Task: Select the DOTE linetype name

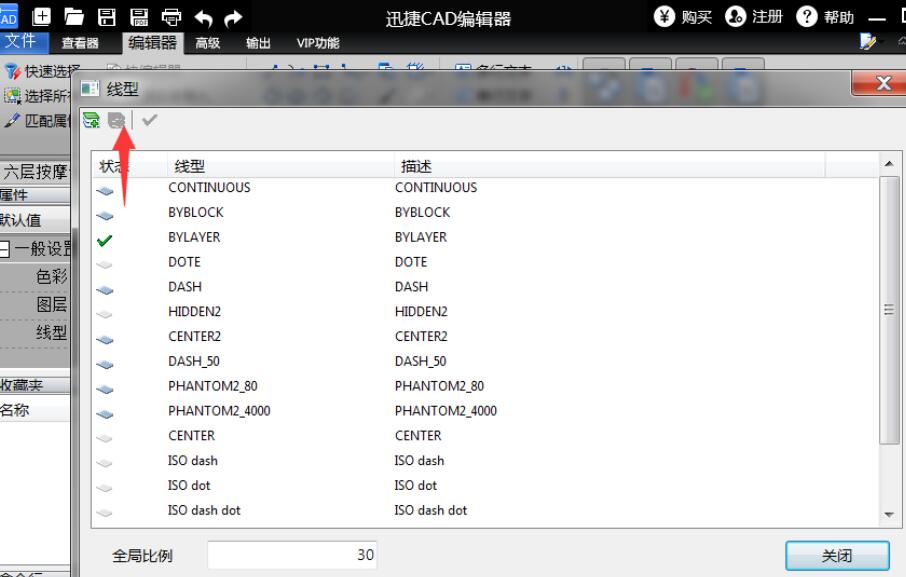Action: point(184,262)
